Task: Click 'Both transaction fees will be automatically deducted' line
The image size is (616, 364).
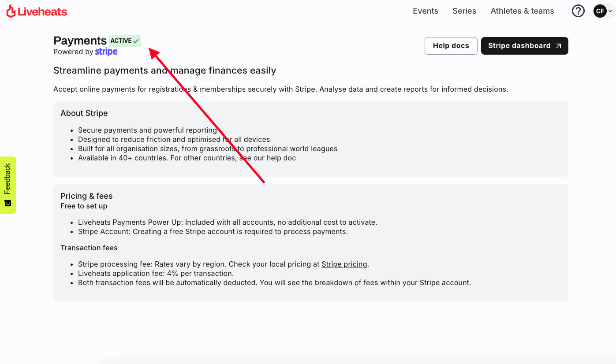Action: [275, 282]
